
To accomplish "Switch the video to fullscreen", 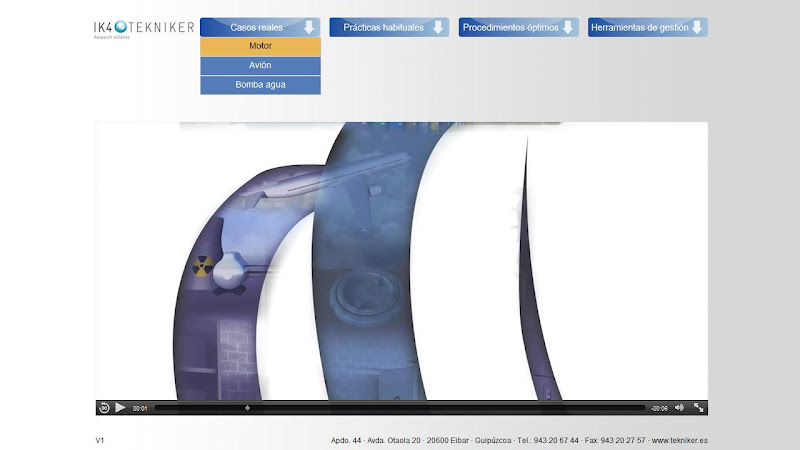I will click(698, 407).
